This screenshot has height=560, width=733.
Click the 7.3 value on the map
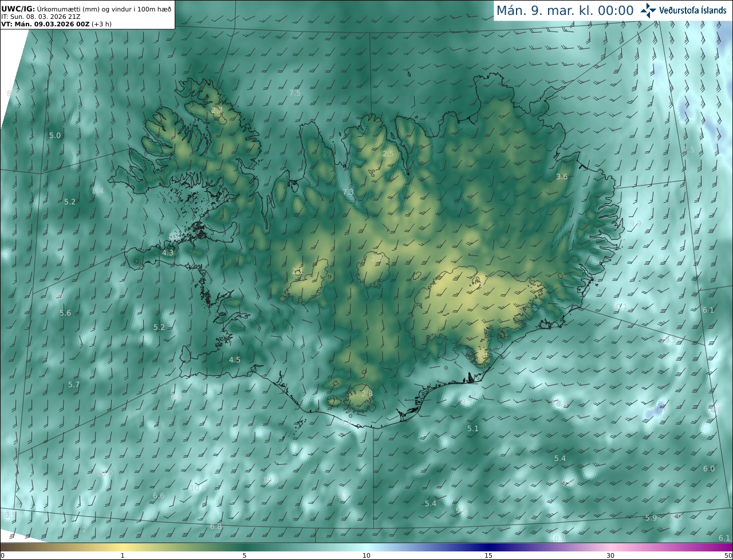coord(348,192)
